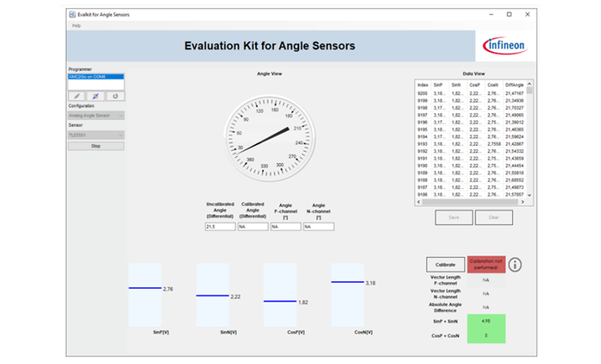Image resolution: width=601 pixels, height=364 pixels.
Task: Click the CosN[V] level bar indicator
Action: (x=347, y=282)
